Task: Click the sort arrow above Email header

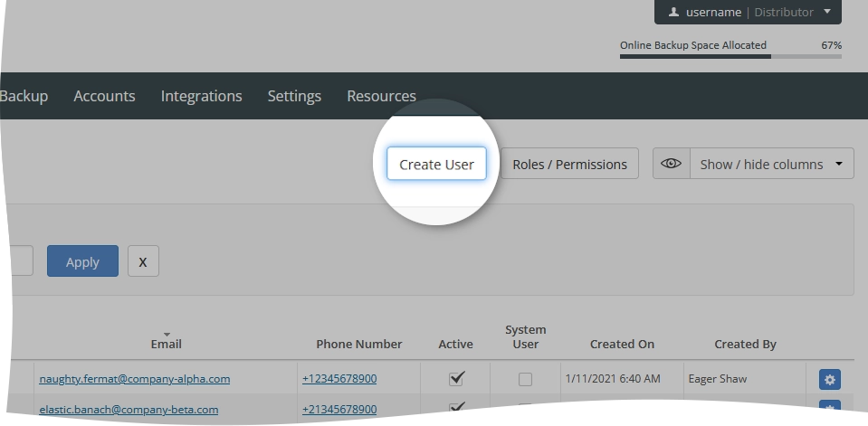Action: click(x=167, y=335)
